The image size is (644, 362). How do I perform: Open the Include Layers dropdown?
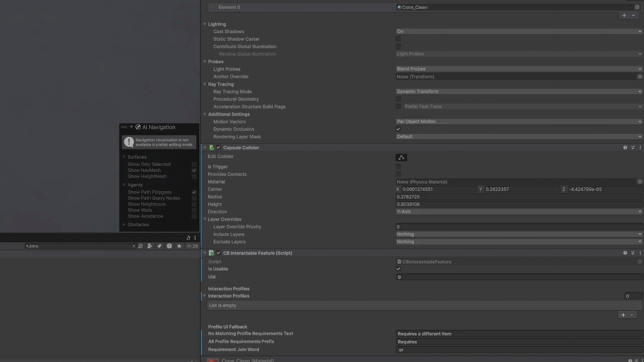point(519,234)
